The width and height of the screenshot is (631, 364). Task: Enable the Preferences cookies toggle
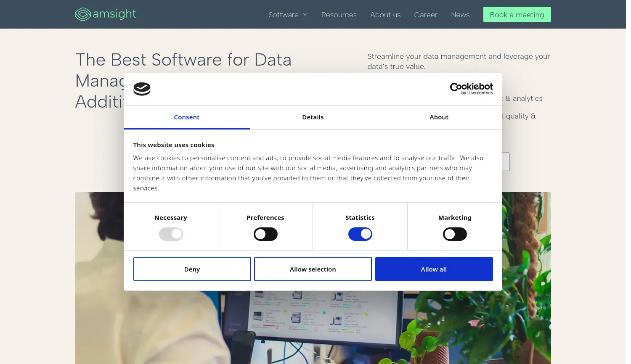click(x=265, y=234)
